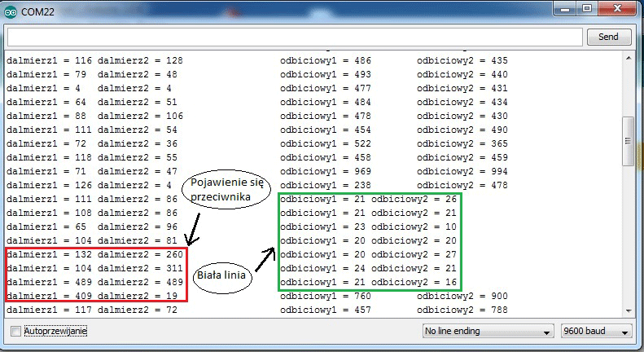Click the line 'odbiciowy1 = 23 odbiciowy2 = 10'
644x352 pixels.
[x=368, y=227]
